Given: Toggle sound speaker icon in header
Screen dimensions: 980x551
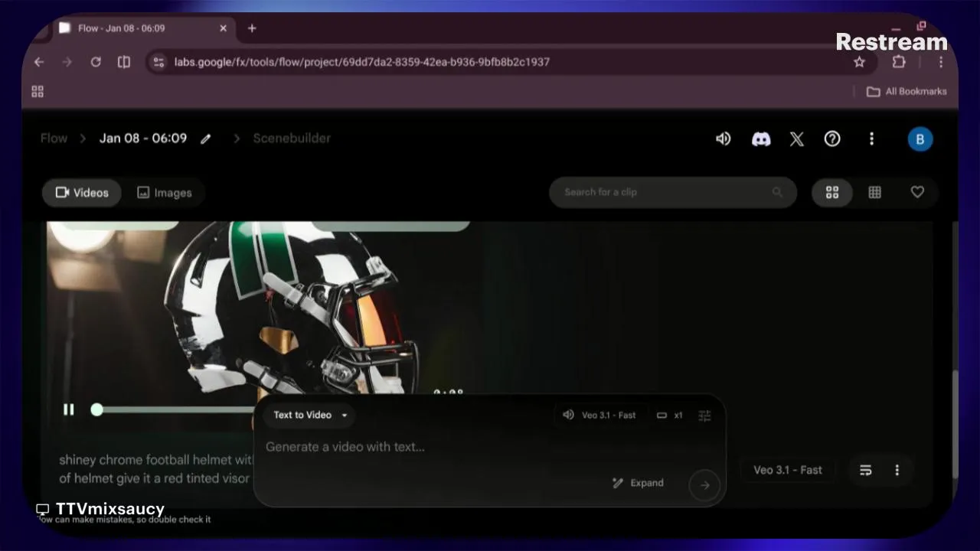Looking at the screenshot, I should point(723,139).
